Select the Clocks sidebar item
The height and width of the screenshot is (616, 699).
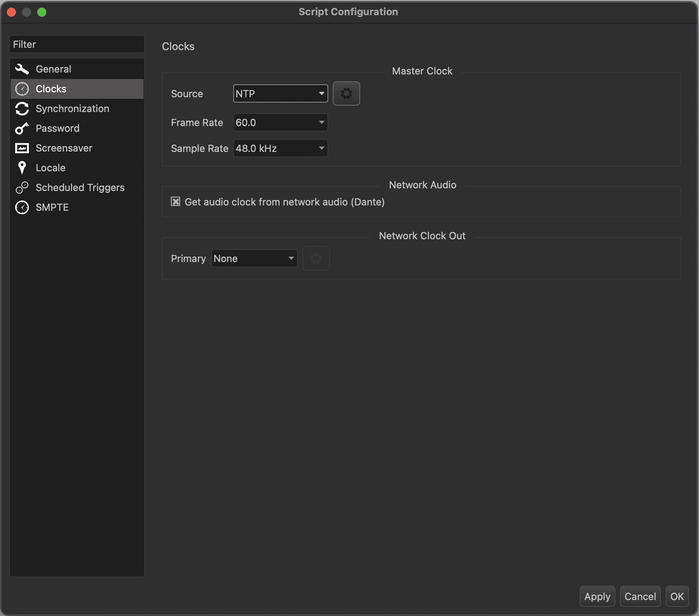click(x=51, y=89)
